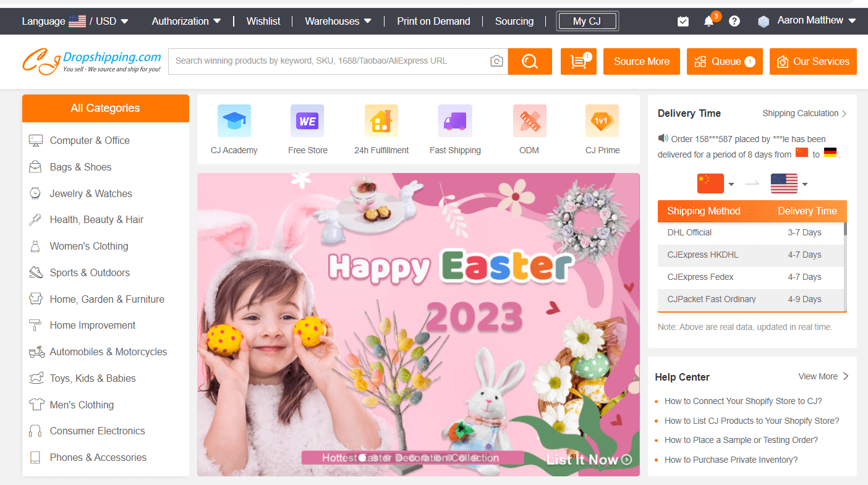
Task: Open the CJ Prime icon
Action: click(x=602, y=121)
